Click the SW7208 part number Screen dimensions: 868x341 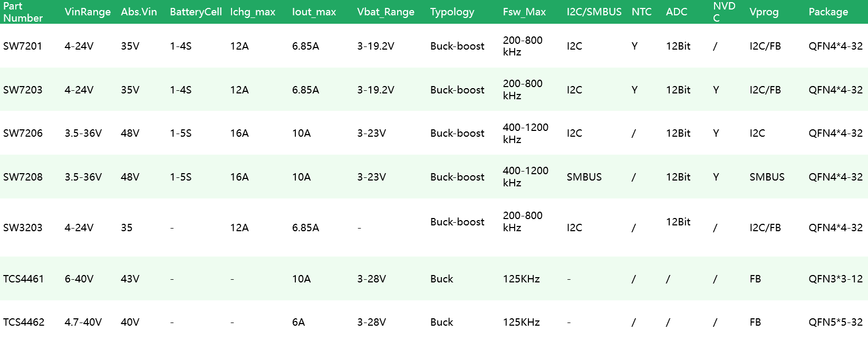tap(23, 177)
